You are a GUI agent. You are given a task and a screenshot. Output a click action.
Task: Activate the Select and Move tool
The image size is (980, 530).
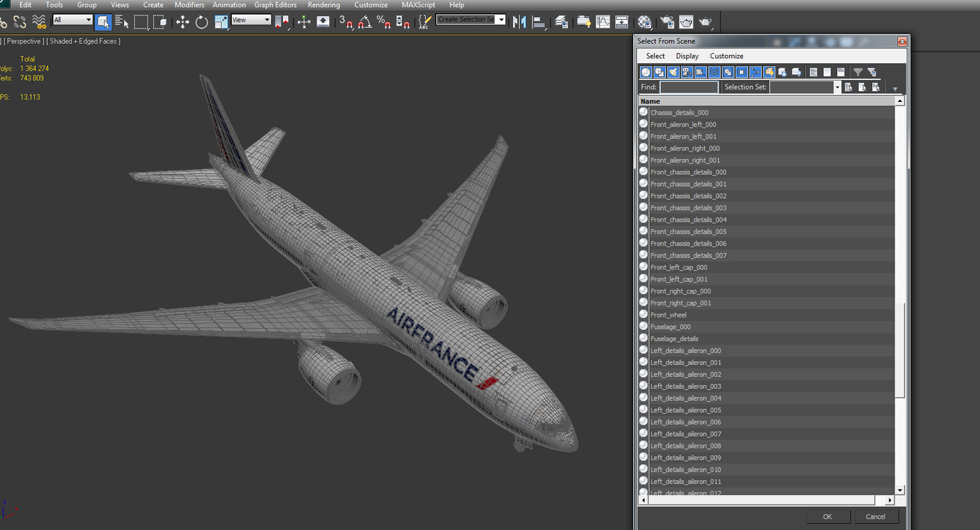coord(182,22)
